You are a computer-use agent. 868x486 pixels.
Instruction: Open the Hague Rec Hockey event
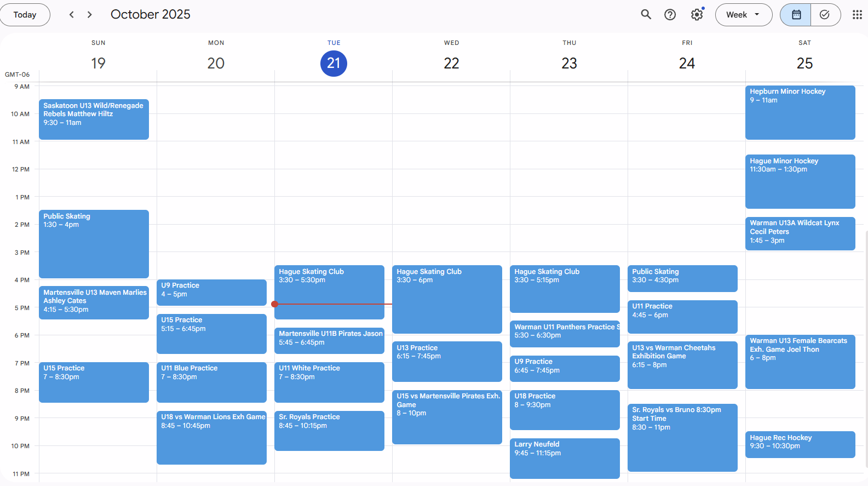coord(800,444)
